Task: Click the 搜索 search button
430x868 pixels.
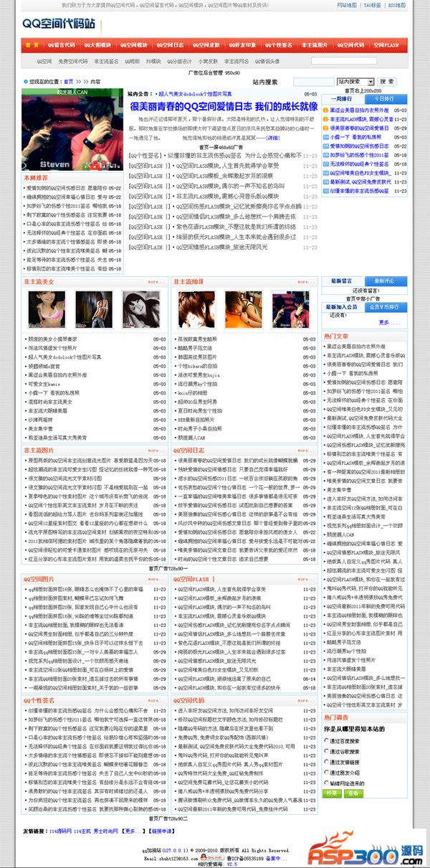Action: pyautogui.click(x=387, y=82)
